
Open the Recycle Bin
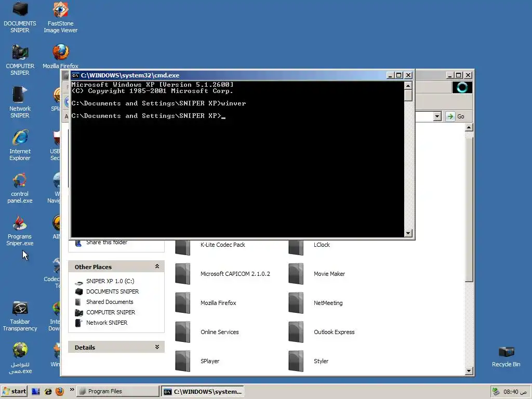506,356
